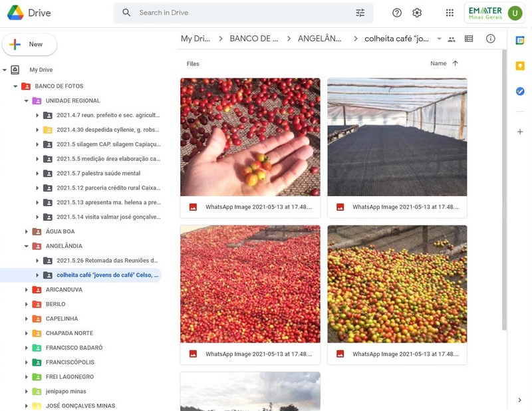Select 2021.5.26 Retomada das Reuniões folder
The image size is (532, 411).
click(x=107, y=261)
